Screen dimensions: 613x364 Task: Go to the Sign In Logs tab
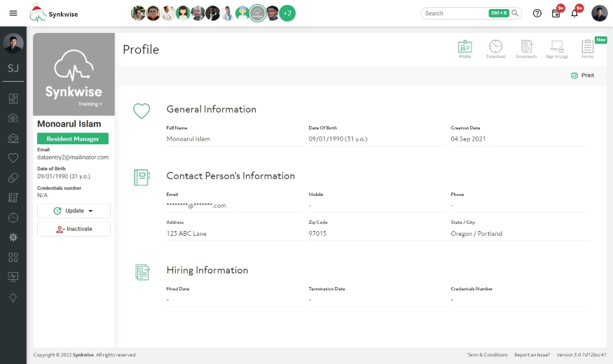(x=557, y=49)
